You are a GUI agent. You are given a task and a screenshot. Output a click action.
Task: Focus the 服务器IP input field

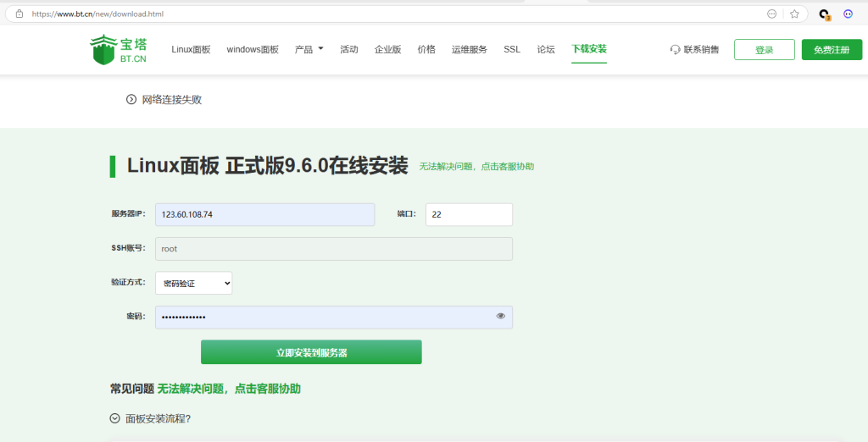click(x=265, y=214)
